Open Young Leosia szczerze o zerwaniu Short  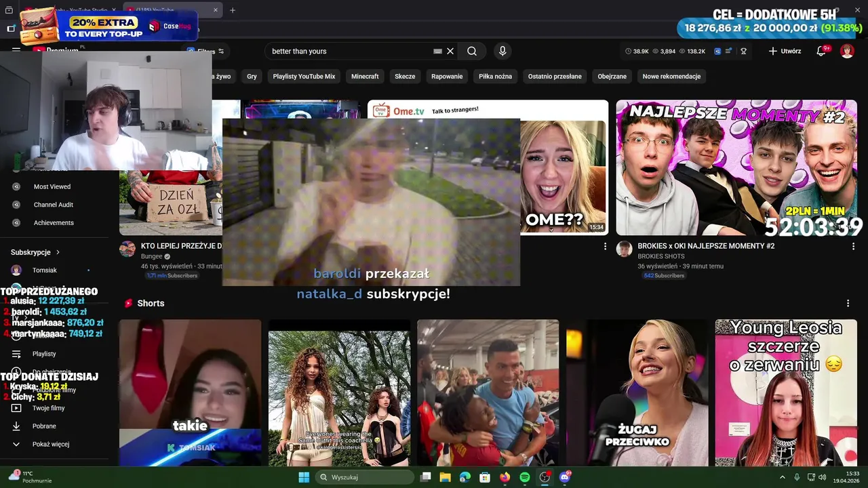click(x=786, y=393)
